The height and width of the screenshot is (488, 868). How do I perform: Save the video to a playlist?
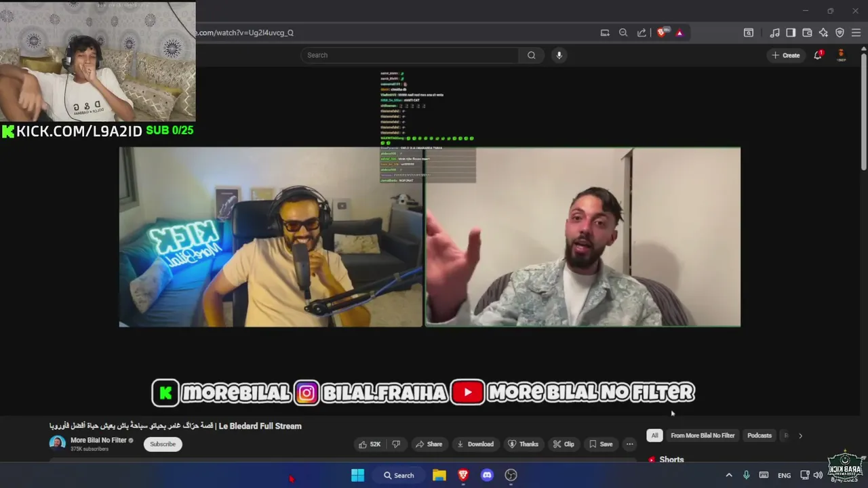click(601, 444)
